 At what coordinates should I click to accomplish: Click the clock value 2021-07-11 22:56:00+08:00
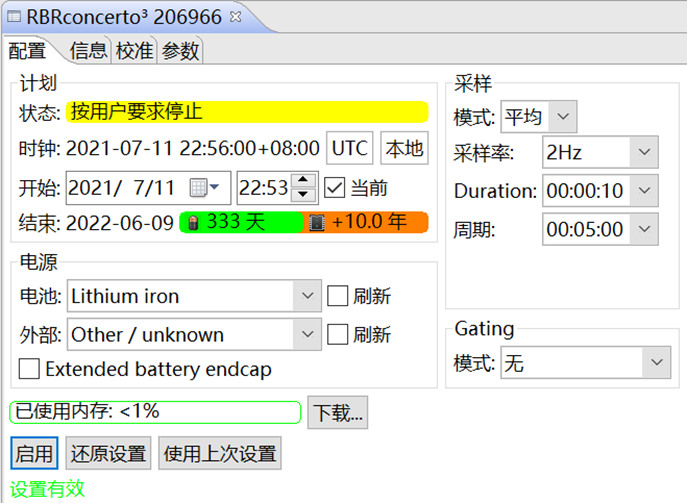[192, 148]
